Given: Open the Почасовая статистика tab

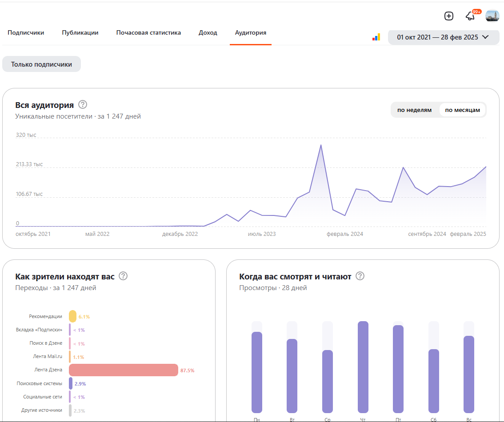Looking at the screenshot, I should (148, 32).
